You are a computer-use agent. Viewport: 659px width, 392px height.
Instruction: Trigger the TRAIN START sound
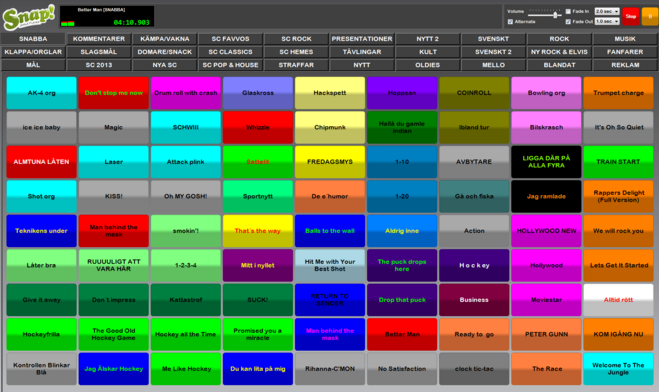(618, 162)
